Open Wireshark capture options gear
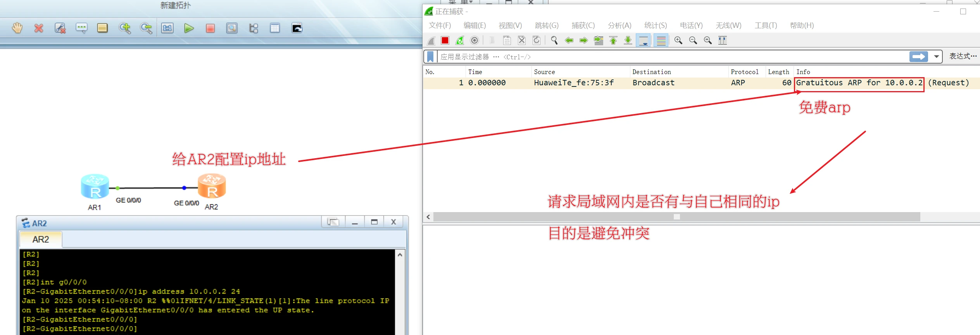Screen dimensions: 980x335 coord(474,40)
